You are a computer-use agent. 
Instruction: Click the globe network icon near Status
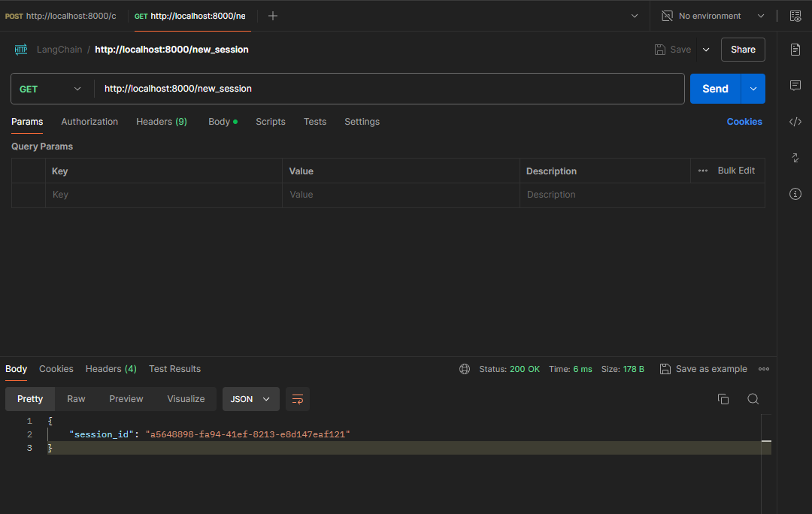pos(465,369)
